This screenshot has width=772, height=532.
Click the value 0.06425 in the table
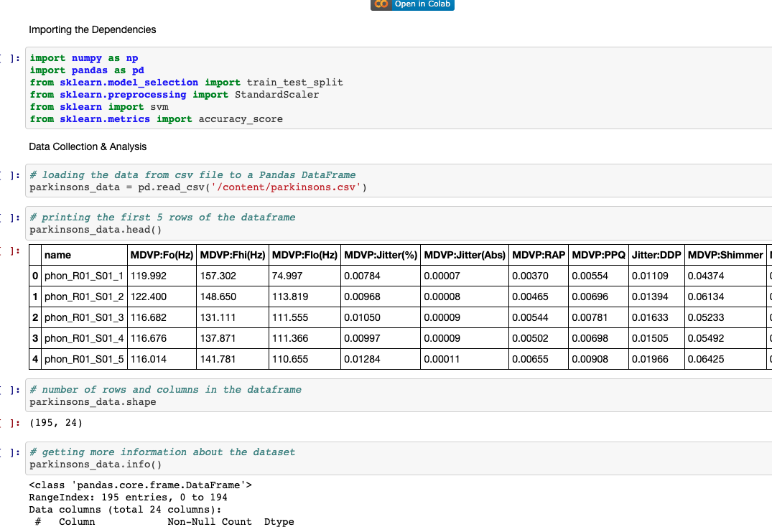[x=706, y=359]
